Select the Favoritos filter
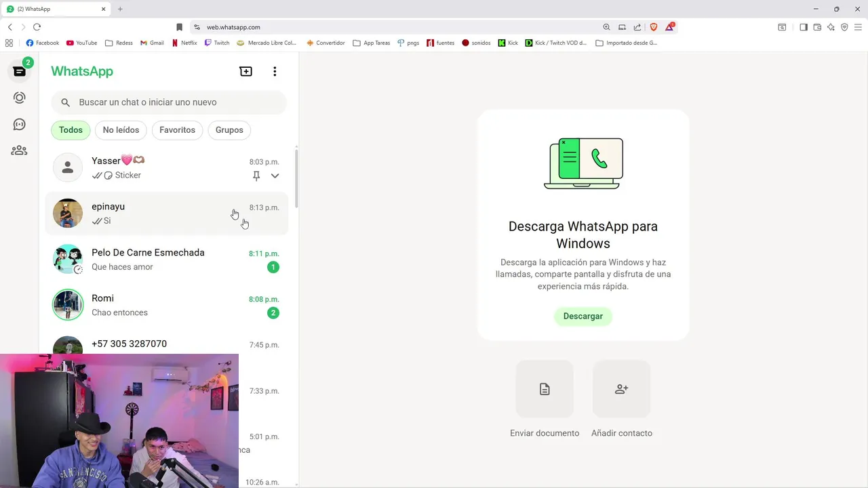Screen dimensions: 868x488 (177, 130)
